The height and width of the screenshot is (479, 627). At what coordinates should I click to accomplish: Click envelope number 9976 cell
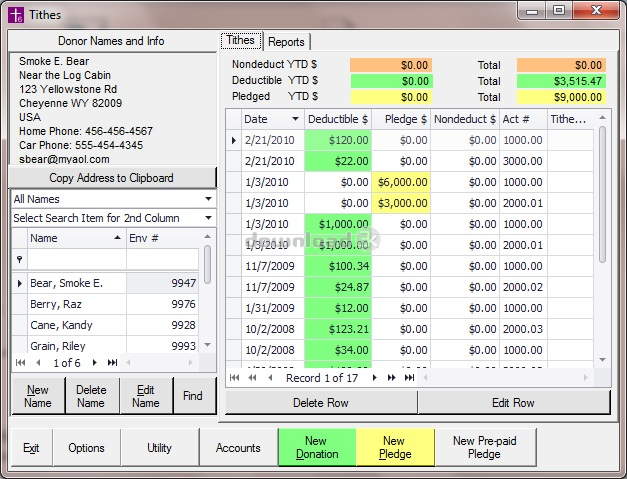(x=162, y=304)
